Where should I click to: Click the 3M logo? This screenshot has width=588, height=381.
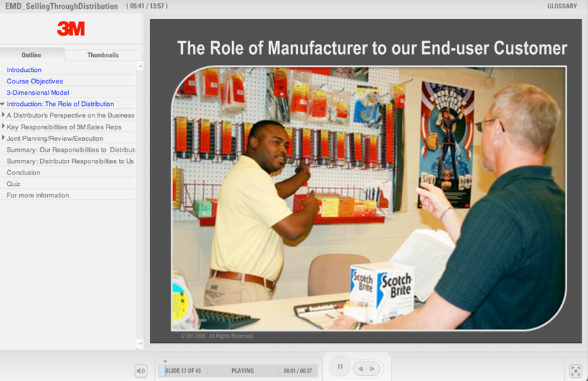point(71,29)
